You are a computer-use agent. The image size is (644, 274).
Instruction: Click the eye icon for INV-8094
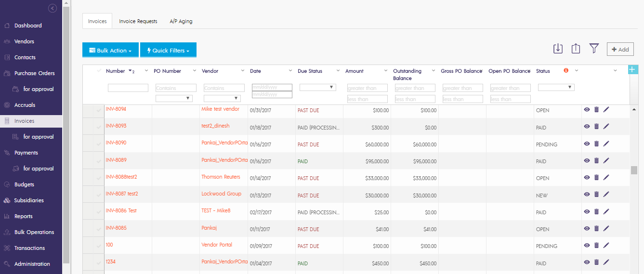(587, 109)
